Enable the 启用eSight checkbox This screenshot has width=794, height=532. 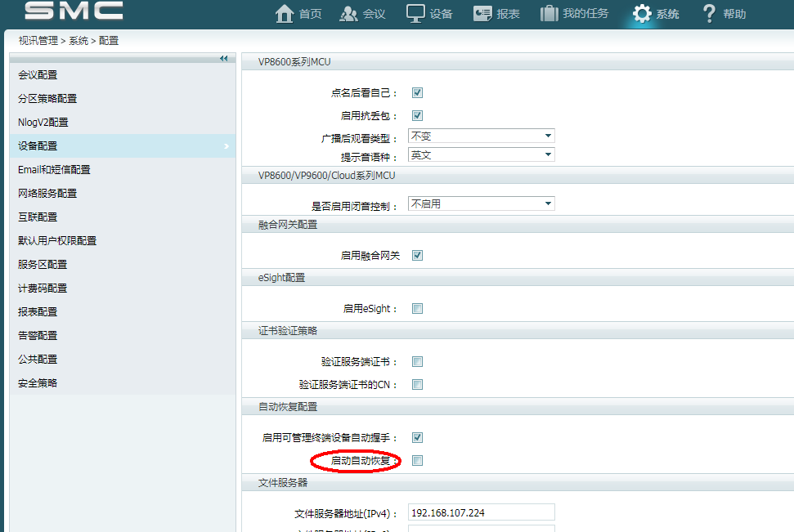pyautogui.click(x=417, y=309)
